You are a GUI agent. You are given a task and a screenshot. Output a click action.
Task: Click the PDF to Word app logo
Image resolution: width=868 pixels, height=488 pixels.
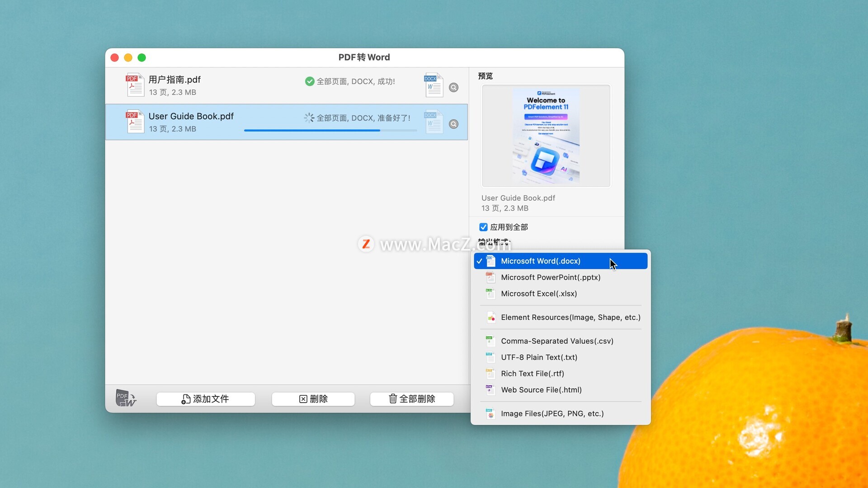[126, 398]
